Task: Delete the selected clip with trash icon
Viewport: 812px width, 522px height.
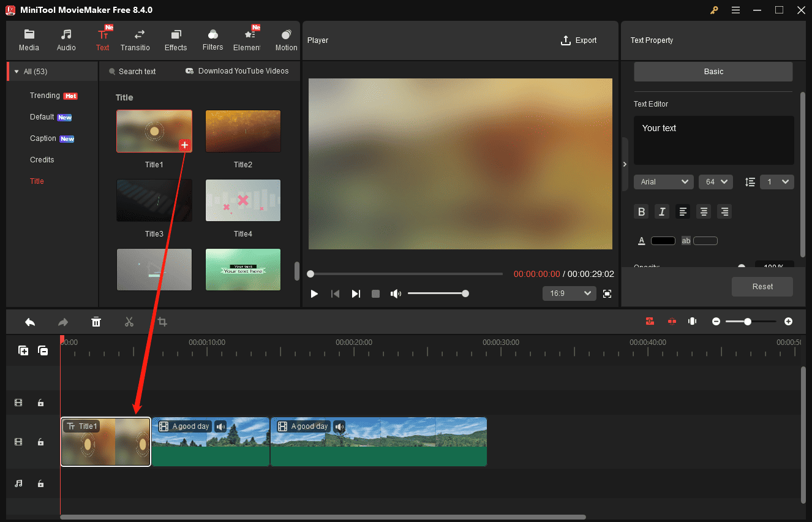Action: pyautogui.click(x=96, y=322)
